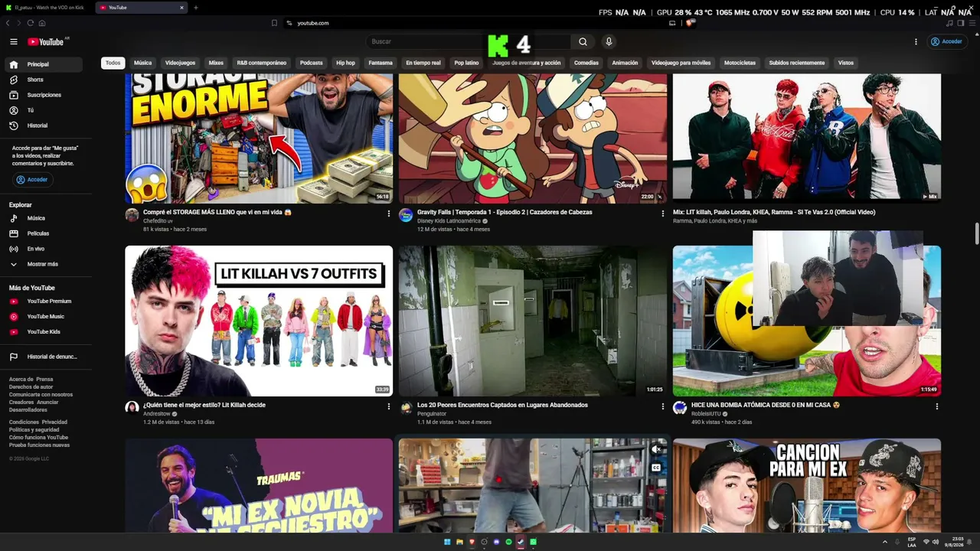
Task: Open the abandoned places video thumbnail
Action: click(533, 321)
